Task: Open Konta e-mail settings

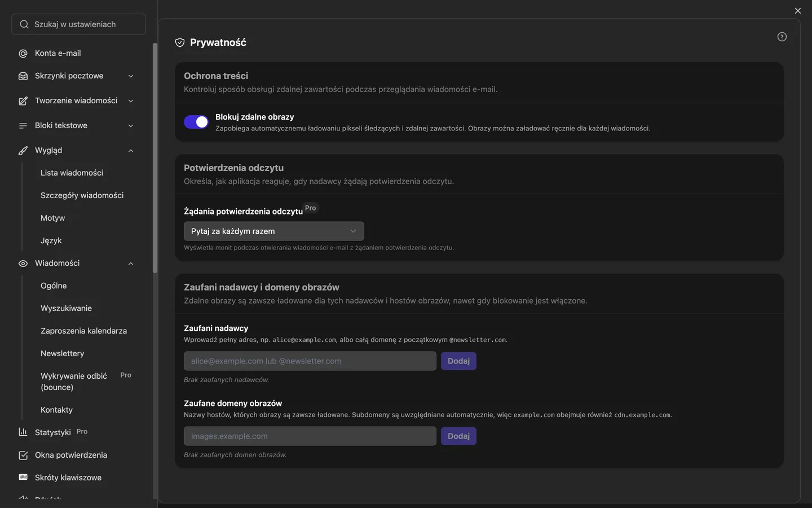Action: [x=58, y=53]
